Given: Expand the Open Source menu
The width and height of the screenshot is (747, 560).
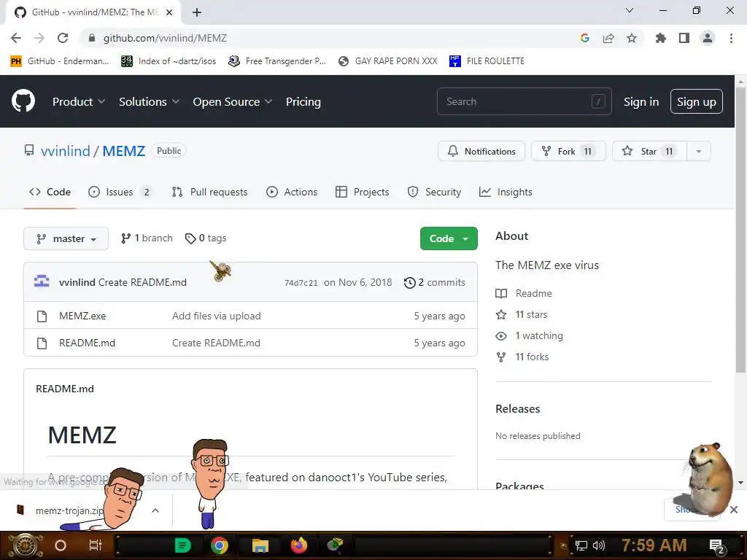Looking at the screenshot, I should 233,102.
